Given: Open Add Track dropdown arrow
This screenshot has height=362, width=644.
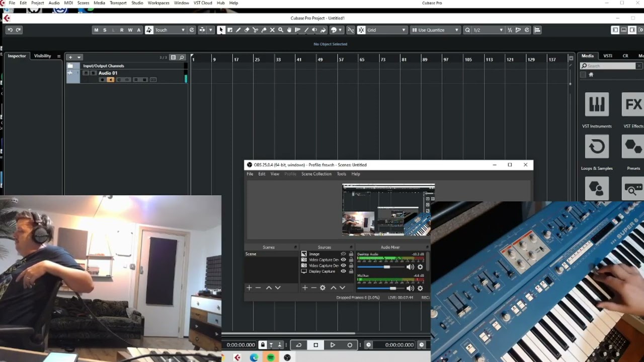Looking at the screenshot, I should [79, 57].
